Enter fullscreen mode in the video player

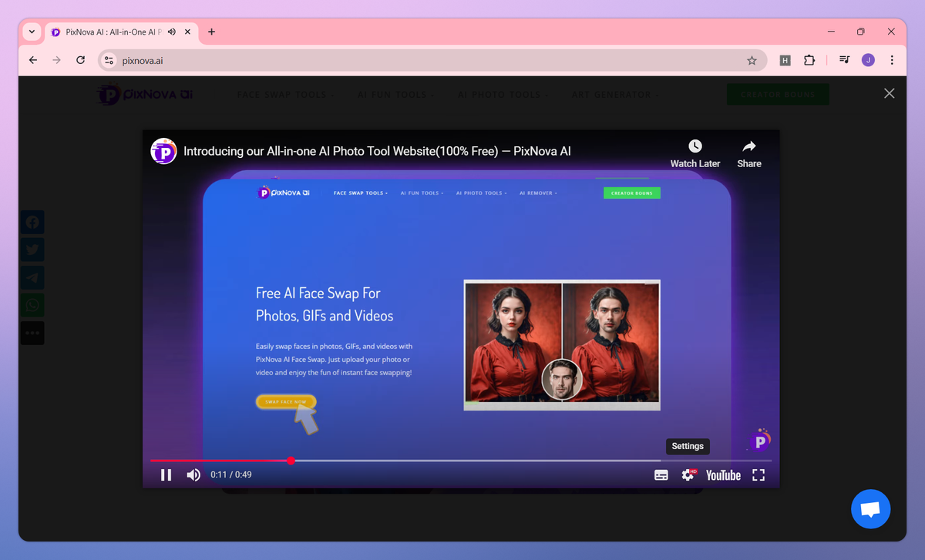coord(758,475)
